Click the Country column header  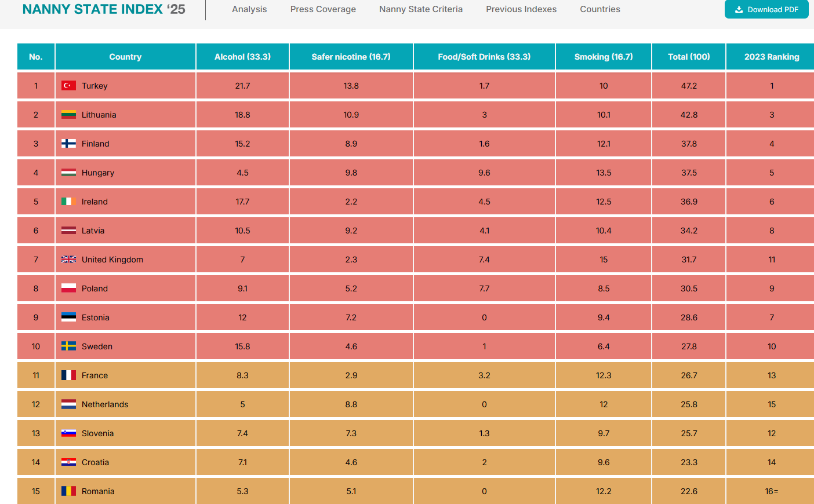[125, 57]
